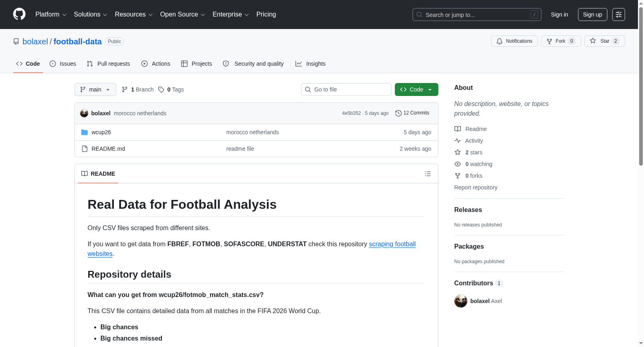Open the green Code dropdown button
644x347 pixels.
417,89
